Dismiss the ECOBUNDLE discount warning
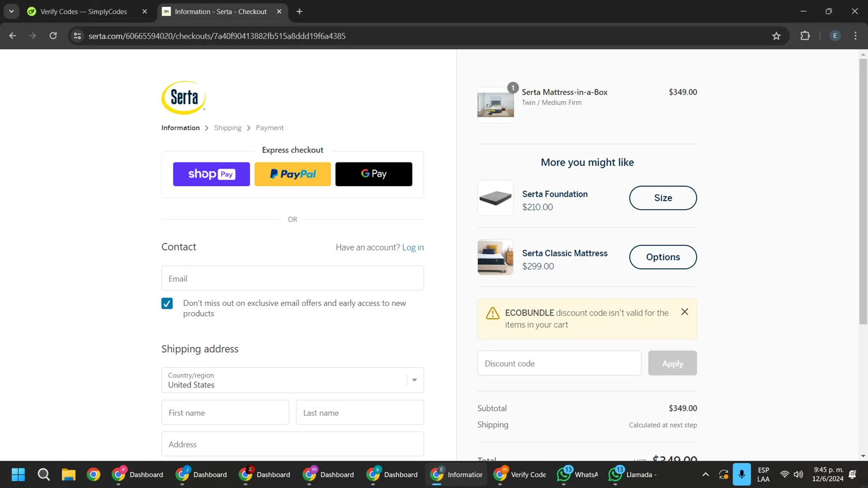Viewport: 868px width, 488px height. (x=685, y=312)
